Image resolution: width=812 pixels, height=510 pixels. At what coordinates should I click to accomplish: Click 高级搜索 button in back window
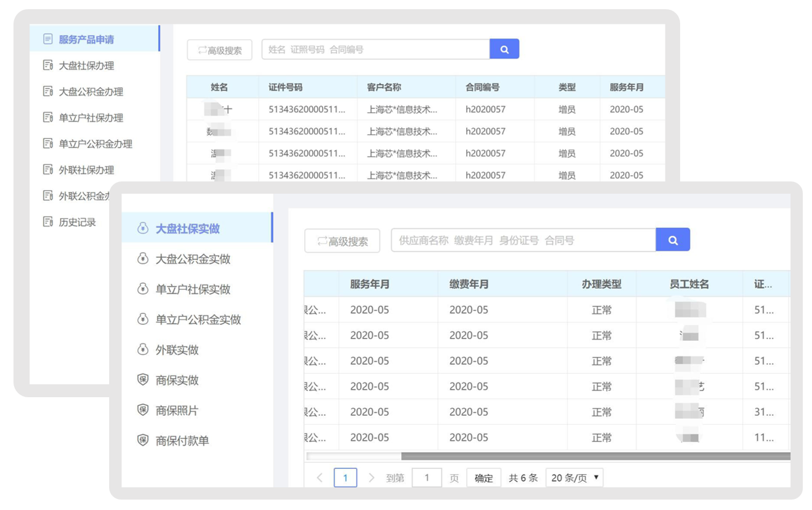click(220, 50)
